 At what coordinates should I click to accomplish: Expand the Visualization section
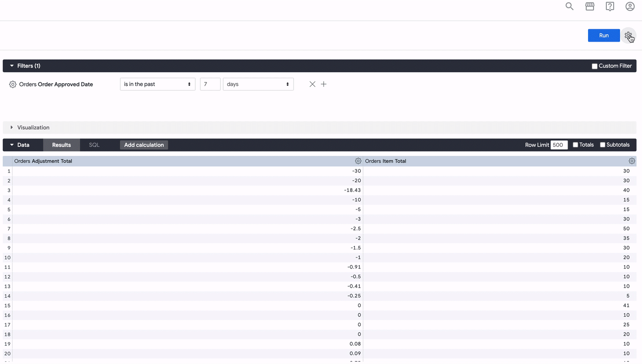33,128
